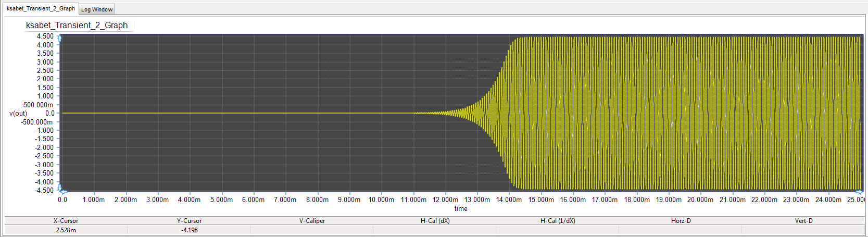Switch to the ksabet_Transient_2_Graph tab
This screenshot has height=237, width=868.
click(x=41, y=9)
